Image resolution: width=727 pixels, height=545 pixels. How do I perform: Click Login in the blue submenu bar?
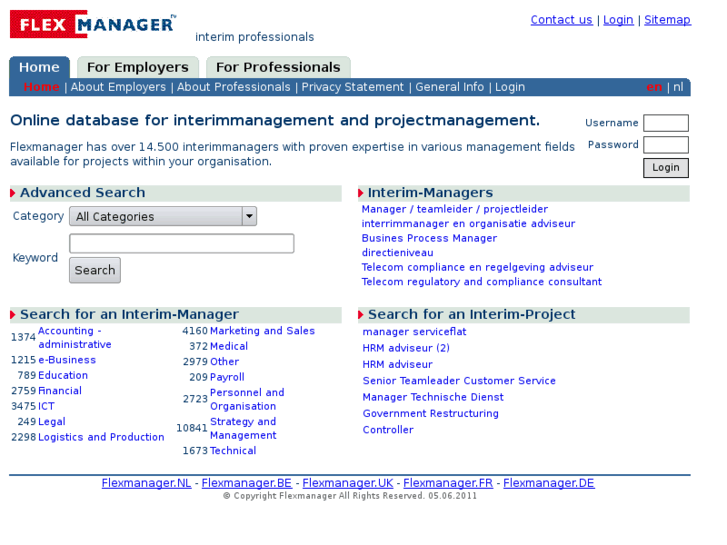(x=510, y=87)
